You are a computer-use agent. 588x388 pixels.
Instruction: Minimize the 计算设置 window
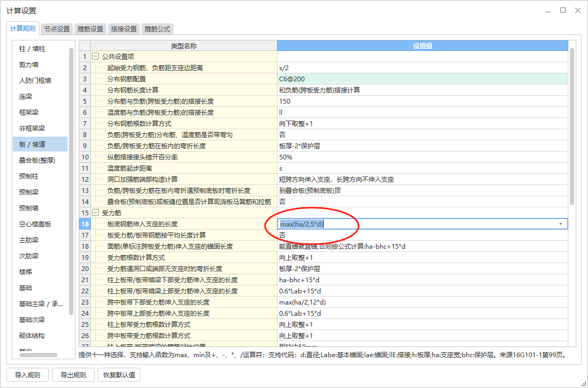548,11
